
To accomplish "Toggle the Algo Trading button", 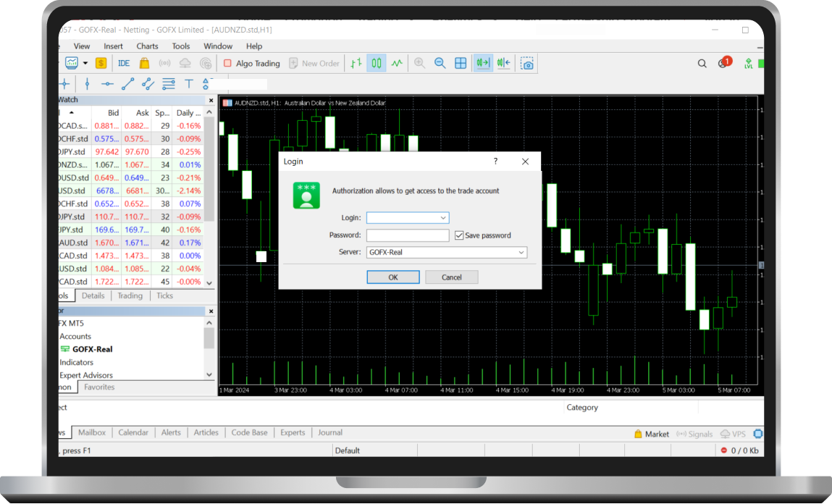I will tap(251, 63).
